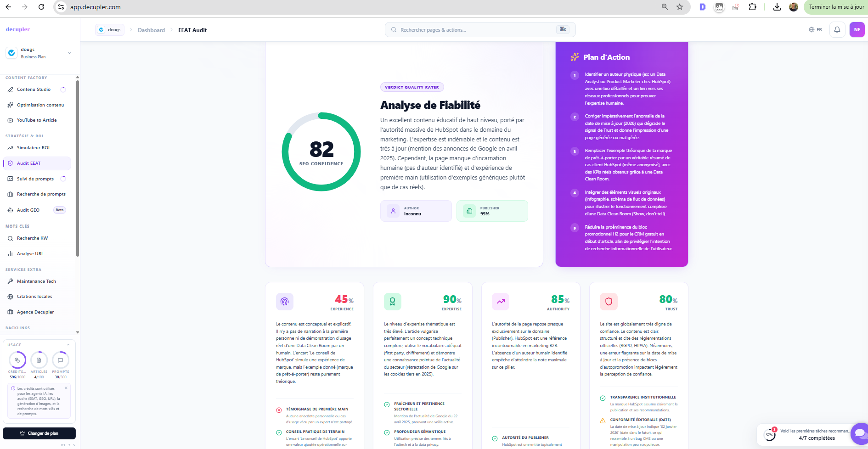Open Optimisation contenu menu item
This screenshot has height=449, width=868.
click(37, 105)
